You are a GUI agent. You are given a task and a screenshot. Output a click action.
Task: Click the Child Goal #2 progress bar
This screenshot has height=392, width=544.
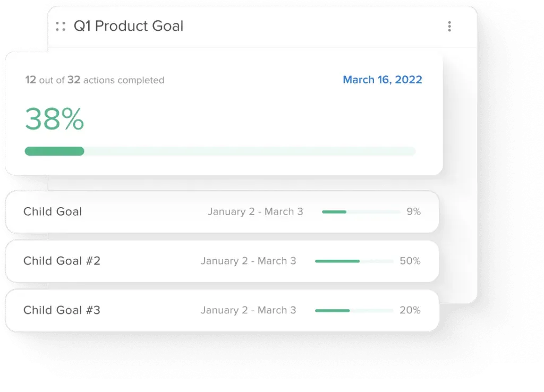[x=354, y=261]
